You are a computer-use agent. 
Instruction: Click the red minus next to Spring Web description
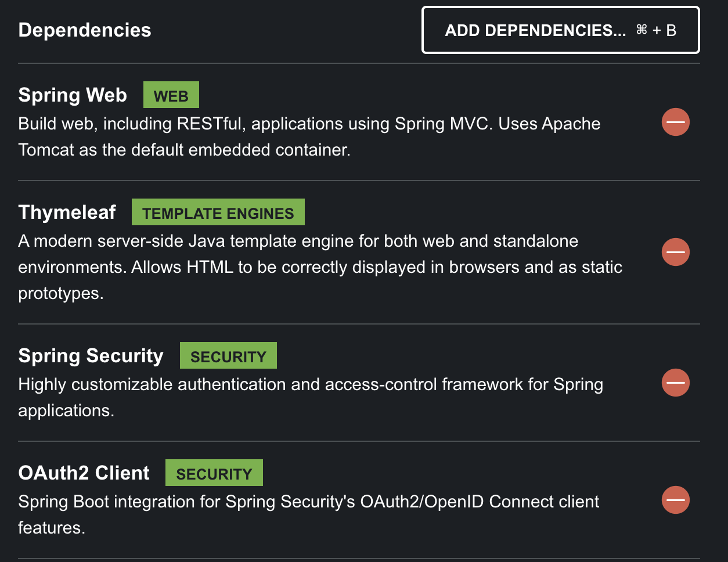[675, 122]
